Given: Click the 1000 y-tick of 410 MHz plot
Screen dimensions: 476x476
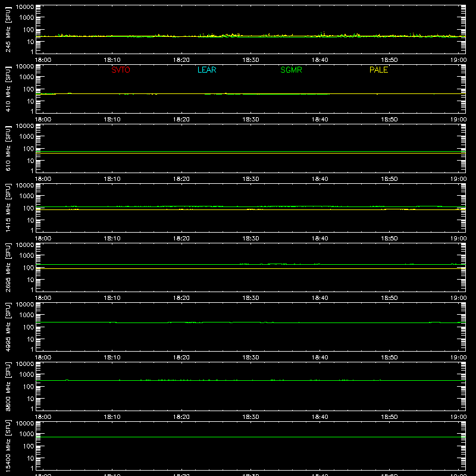Looking at the screenshot, I should tap(27, 77).
